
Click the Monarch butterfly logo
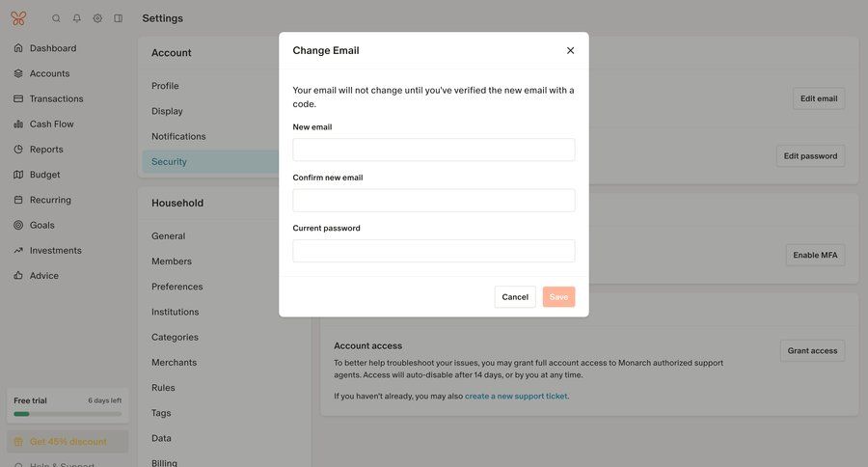tap(18, 18)
